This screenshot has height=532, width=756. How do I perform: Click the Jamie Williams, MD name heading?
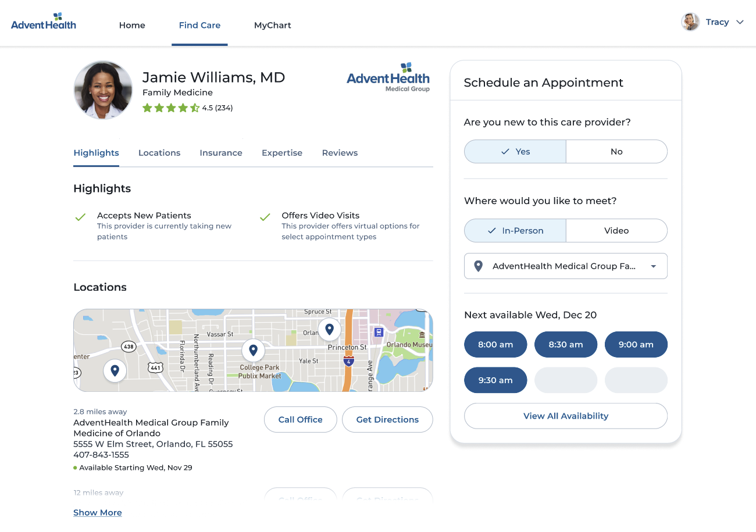point(213,77)
